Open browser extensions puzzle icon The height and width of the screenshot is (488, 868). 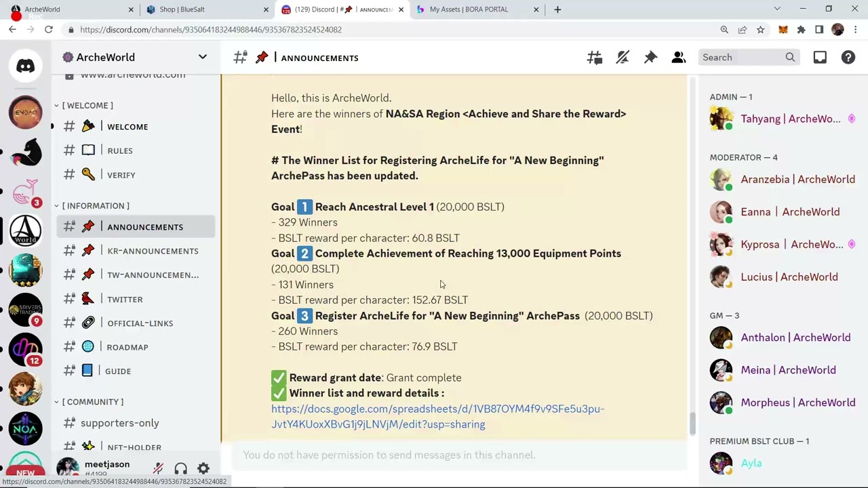pos(801,30)
